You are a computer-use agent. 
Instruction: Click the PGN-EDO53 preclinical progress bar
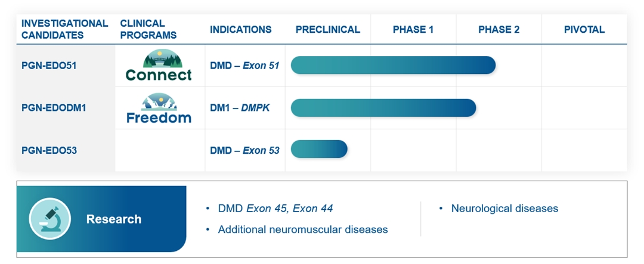pos(319,149)
